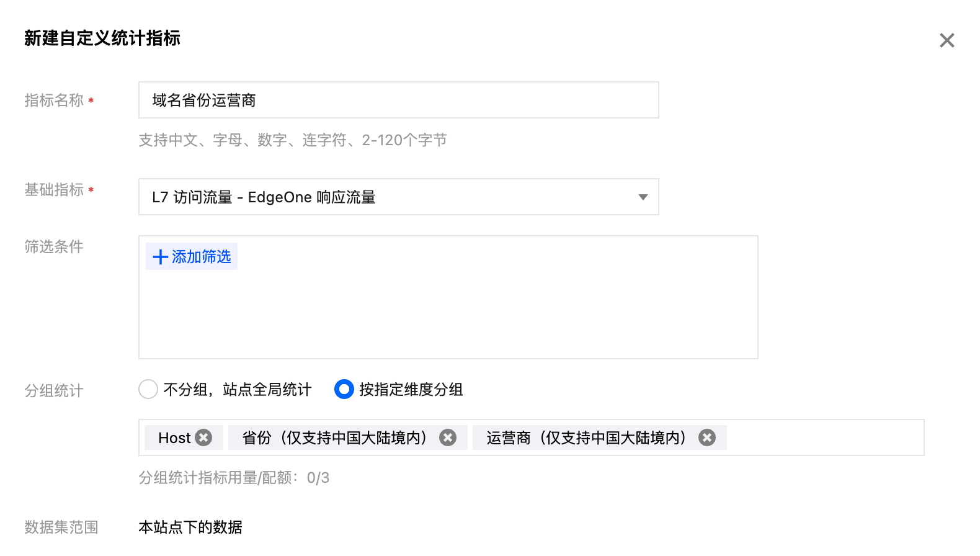
Task: Click the 运营商（仅支持中国大陆境内）tag label
Action: coord(587,438)
